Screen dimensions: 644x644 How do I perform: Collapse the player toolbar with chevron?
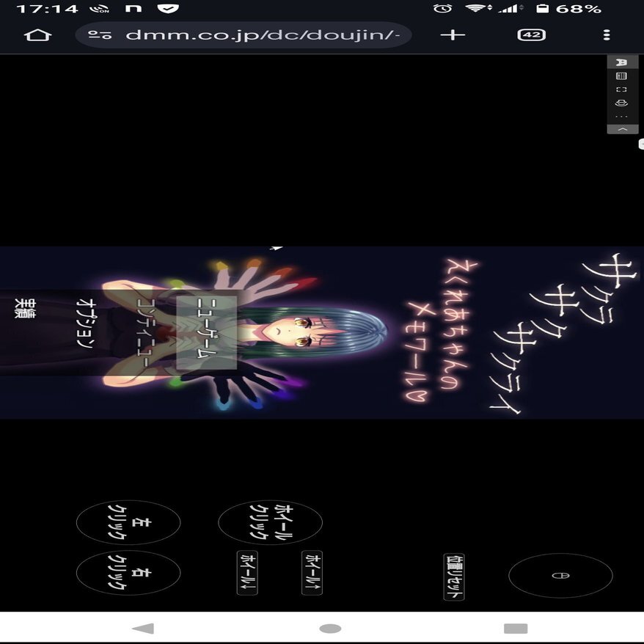(623, 129)
